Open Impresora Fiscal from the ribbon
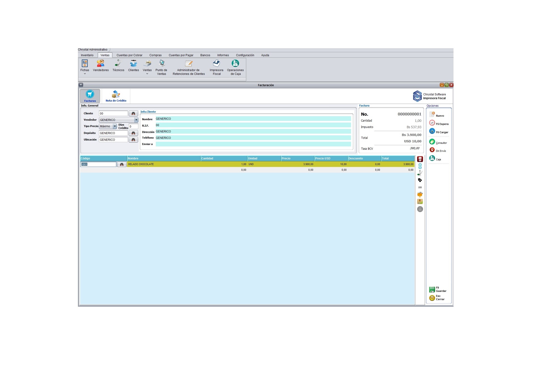 click(x=216, y=67)
